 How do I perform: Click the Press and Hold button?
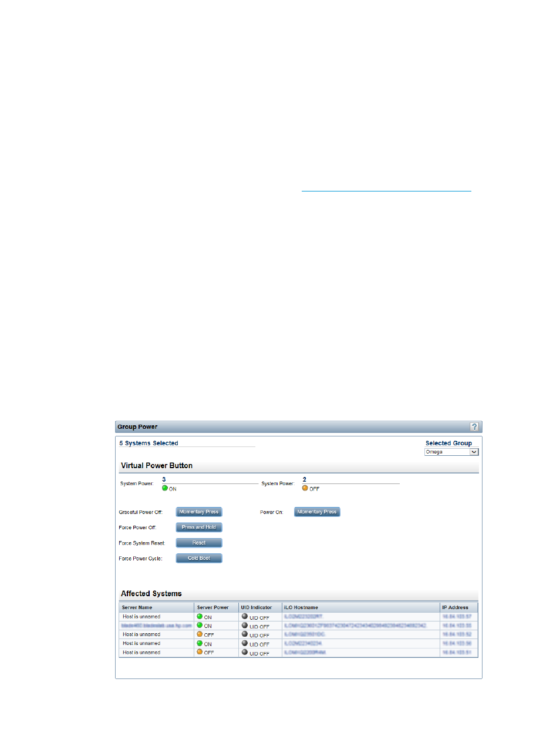199,527
